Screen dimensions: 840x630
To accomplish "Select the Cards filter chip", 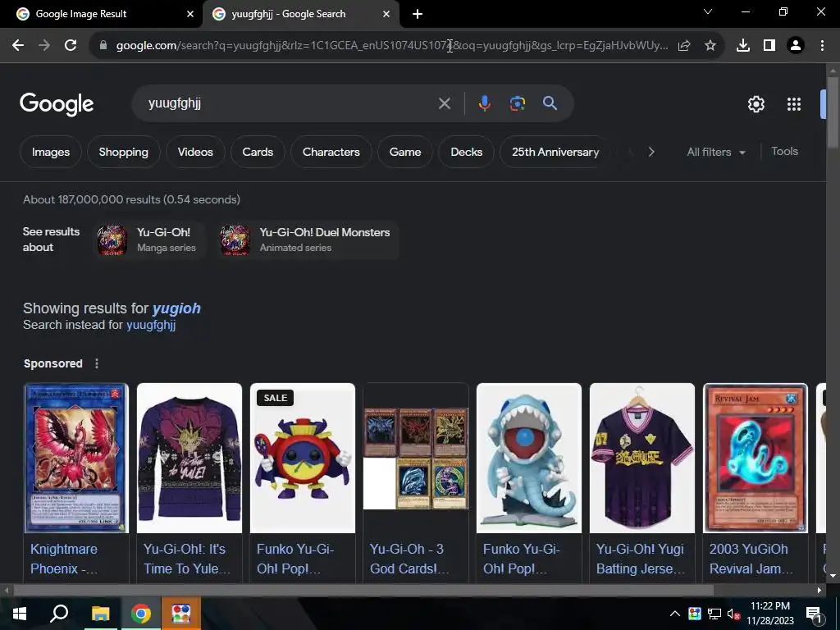I will 258,152.
